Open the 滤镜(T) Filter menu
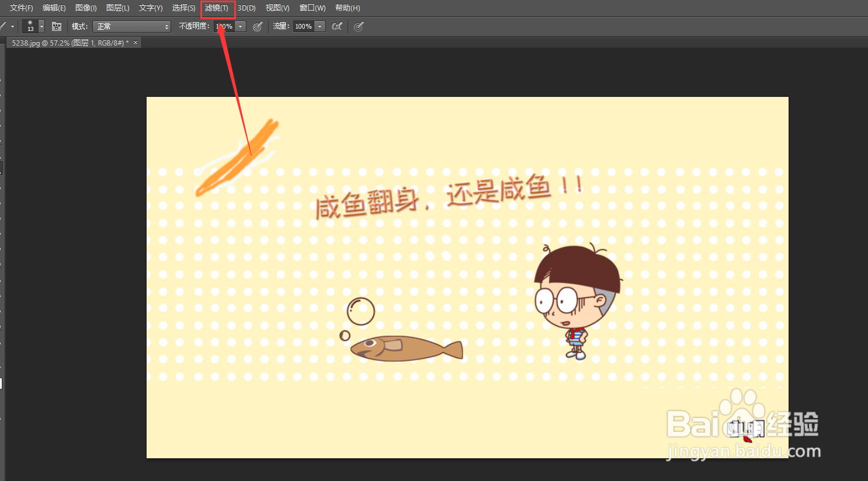 click(x=217, y=8)
